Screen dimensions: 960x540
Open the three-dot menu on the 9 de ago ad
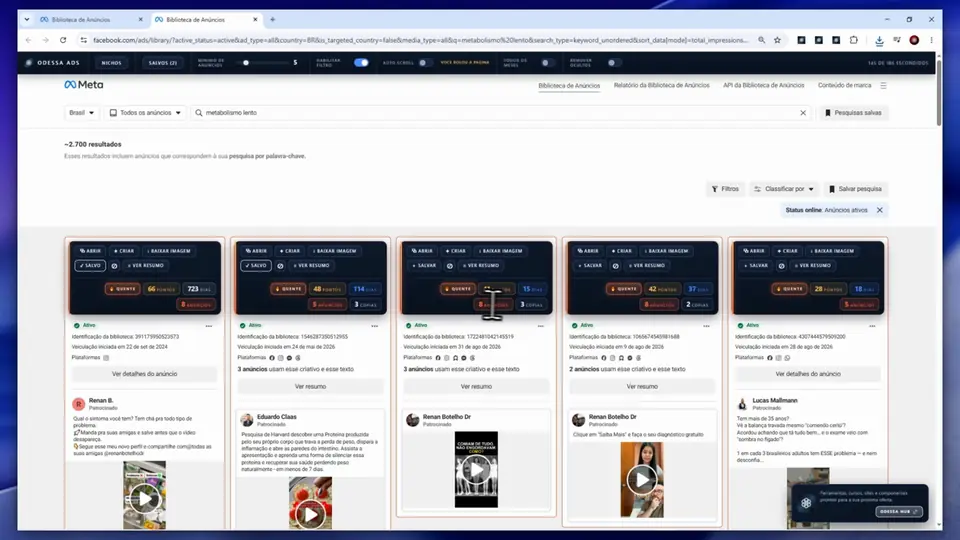(x=706, y=326)
